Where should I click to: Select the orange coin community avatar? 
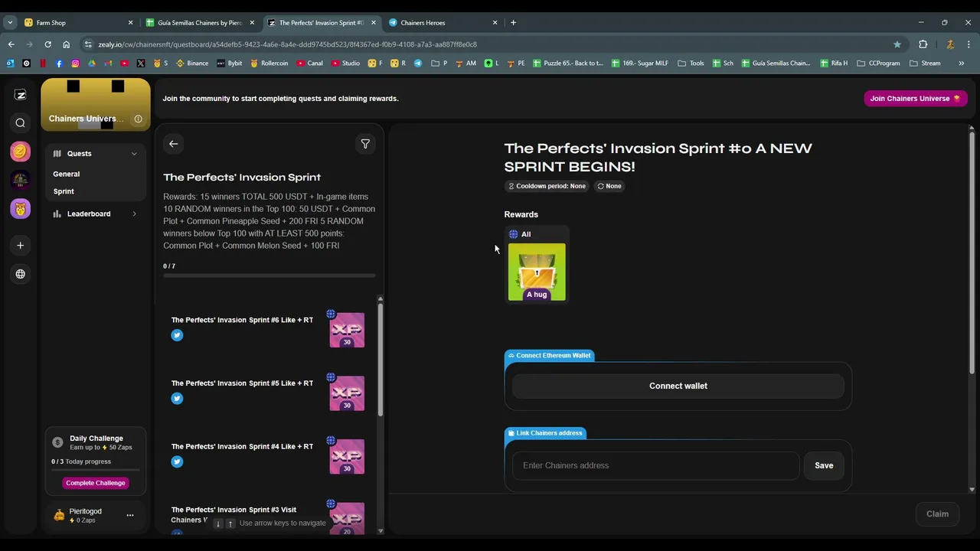click(21, 152)
